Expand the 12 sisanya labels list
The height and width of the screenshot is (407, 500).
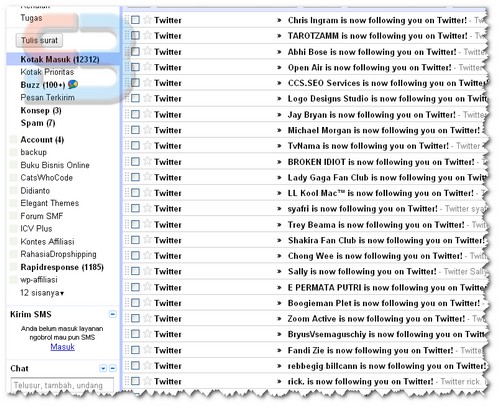pyautogui.click(x=42, y=293)
